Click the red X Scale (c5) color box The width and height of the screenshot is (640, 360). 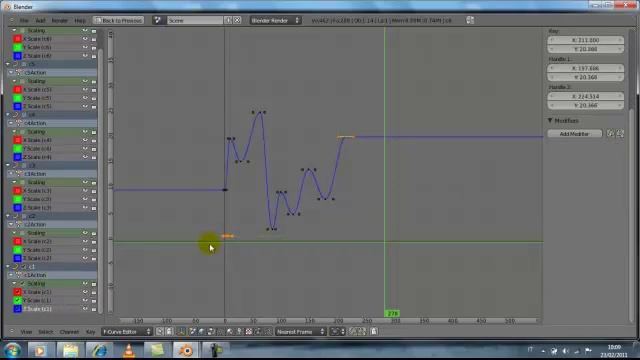[17, 90]
